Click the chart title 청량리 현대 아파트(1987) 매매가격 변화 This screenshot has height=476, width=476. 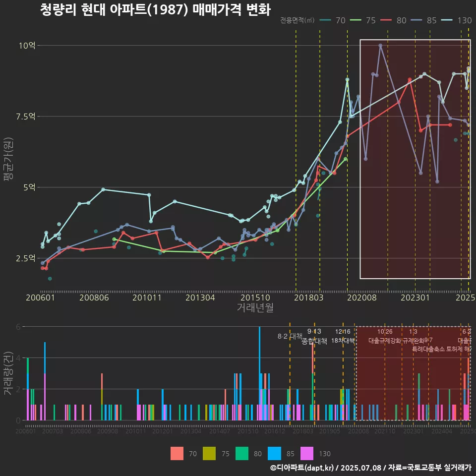155,10
